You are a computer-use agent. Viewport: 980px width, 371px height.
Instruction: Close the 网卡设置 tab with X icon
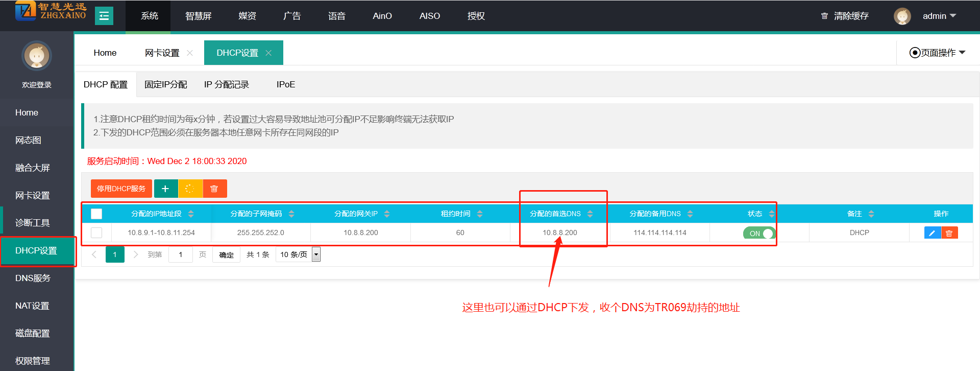[x=190, y=53]
